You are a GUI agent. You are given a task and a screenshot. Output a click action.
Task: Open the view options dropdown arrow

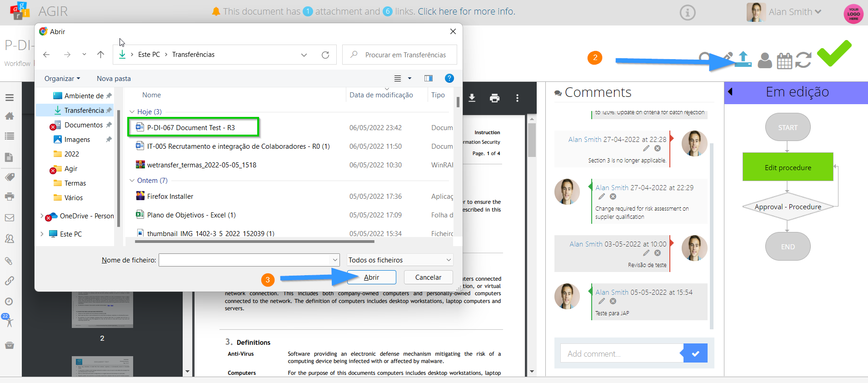coord(409,78)
